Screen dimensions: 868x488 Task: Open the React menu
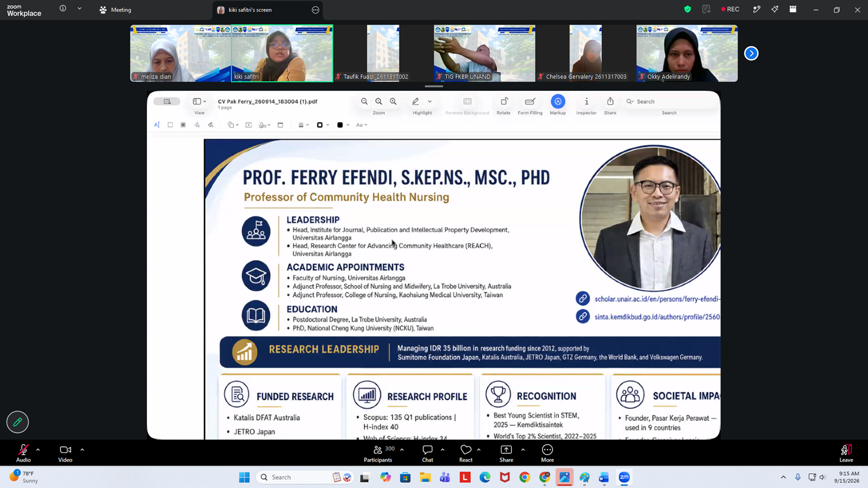pyautogui.click(x=466, y=453)
